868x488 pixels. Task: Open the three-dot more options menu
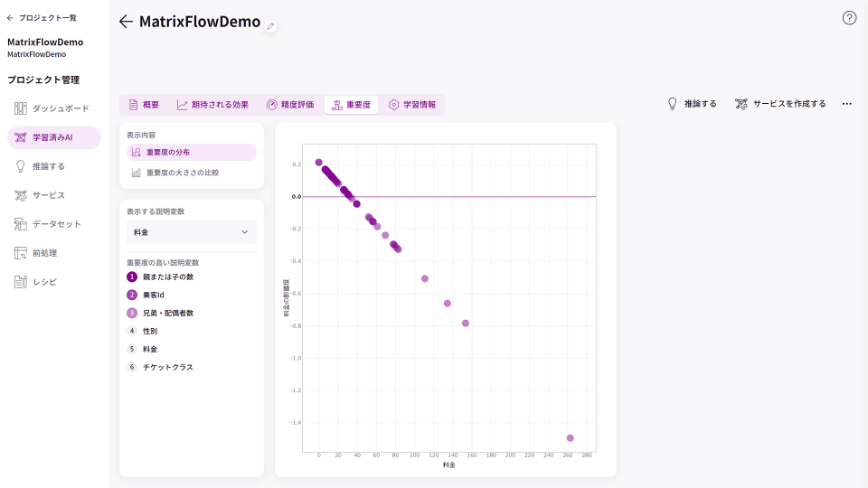(x=847, y=104)
